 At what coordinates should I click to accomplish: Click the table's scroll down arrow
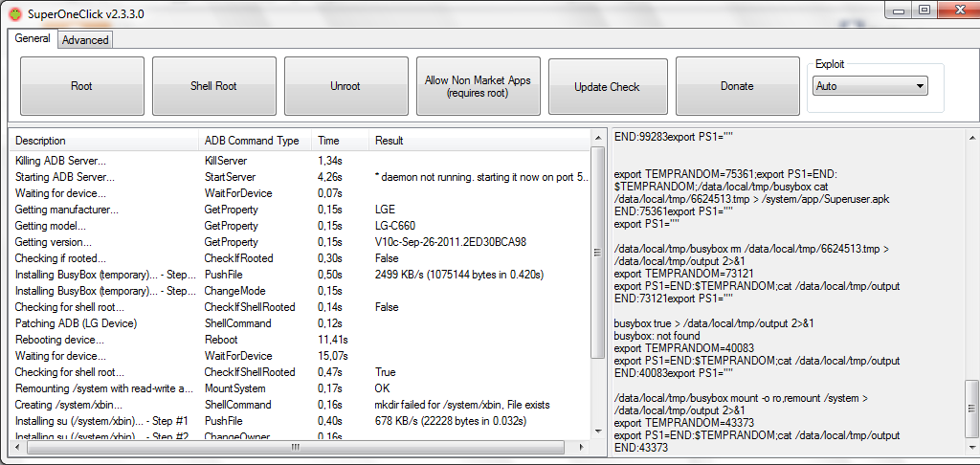pos(597,432)
